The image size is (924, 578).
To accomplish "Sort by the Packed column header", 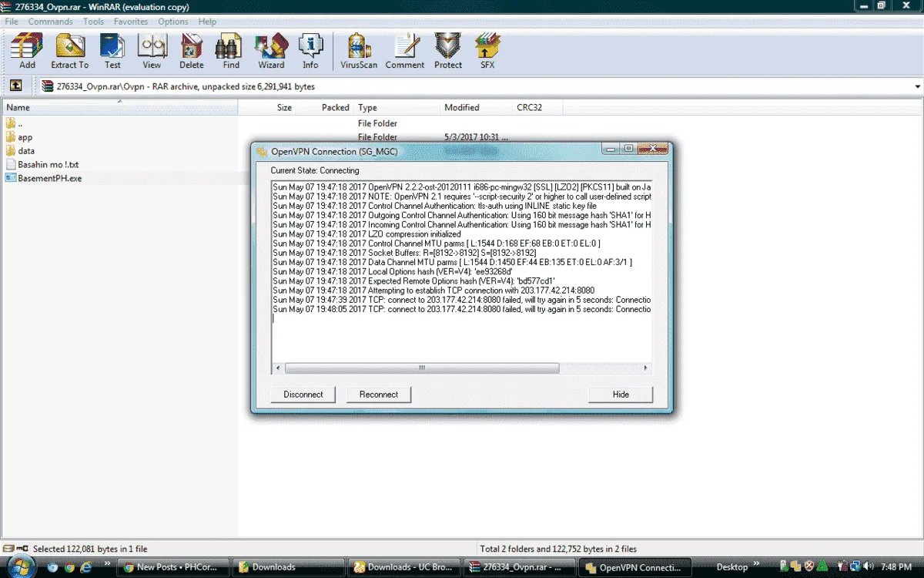I will 325,108.
